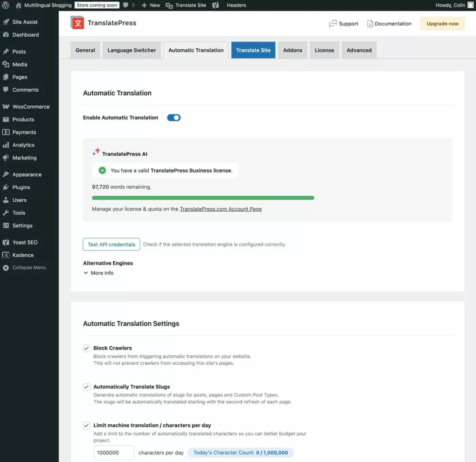Expand More info under Alternative Engines
Viewport: 476px width, 462px height.
(x=98, y=273)
